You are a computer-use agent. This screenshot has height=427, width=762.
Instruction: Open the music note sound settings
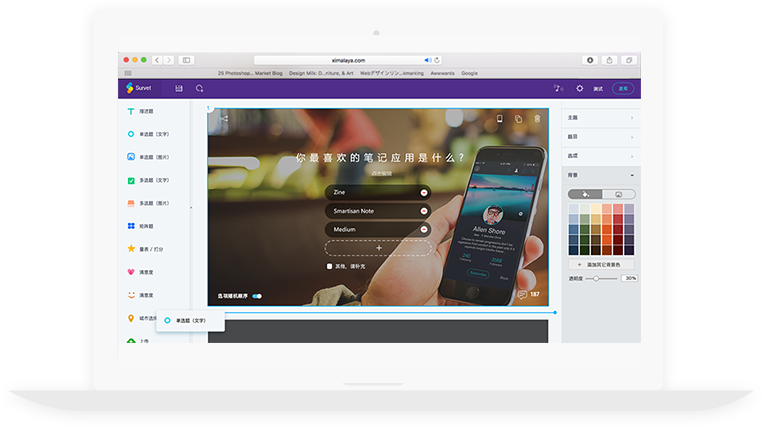[558, 88]
